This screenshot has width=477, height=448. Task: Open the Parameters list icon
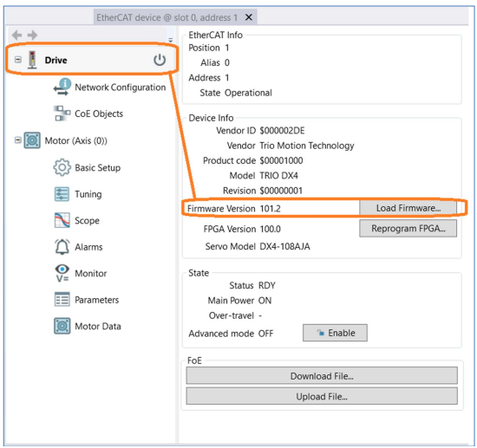(x=62, y=299)
